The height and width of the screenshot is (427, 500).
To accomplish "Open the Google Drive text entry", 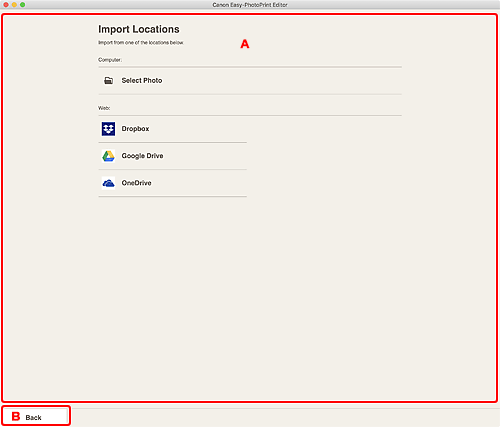I will 142,156.
